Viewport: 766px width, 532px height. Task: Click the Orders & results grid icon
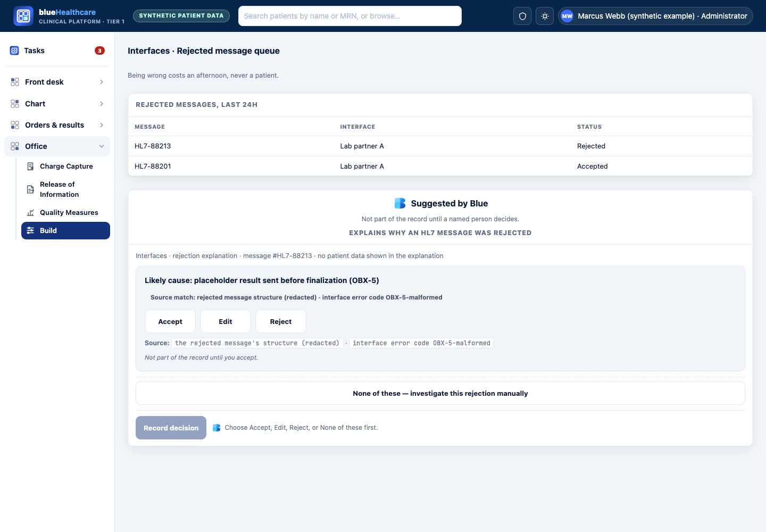tap(15, 125)
